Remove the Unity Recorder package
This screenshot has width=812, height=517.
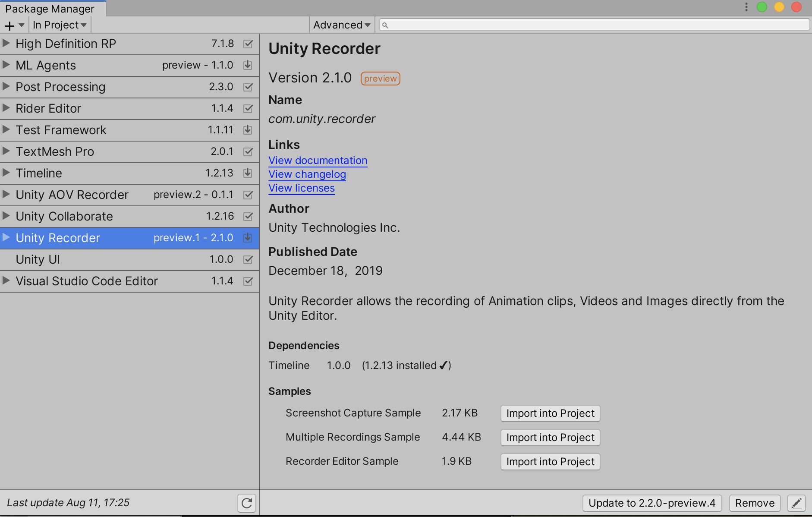[x=755, y=503]
